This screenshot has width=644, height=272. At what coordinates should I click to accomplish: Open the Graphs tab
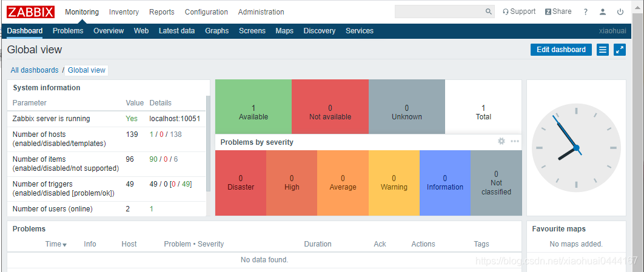217,31
